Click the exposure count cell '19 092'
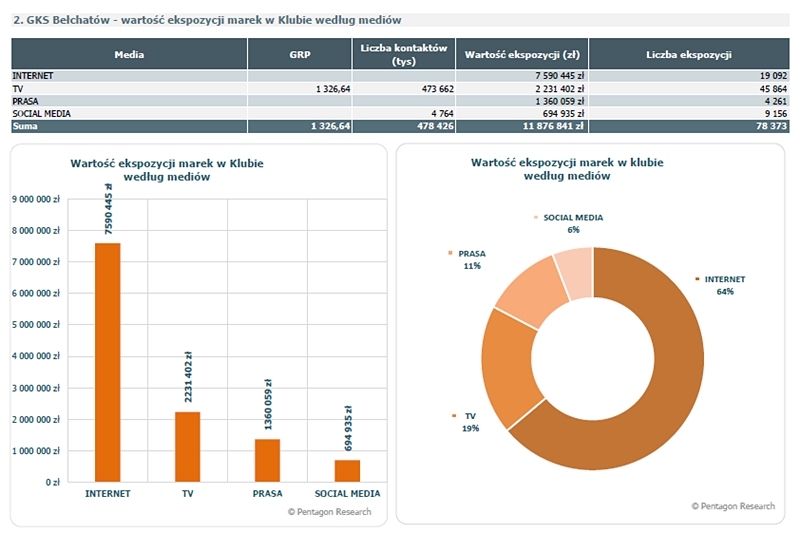The width and height of the screenshot is (800, 533). click(773, 75)
